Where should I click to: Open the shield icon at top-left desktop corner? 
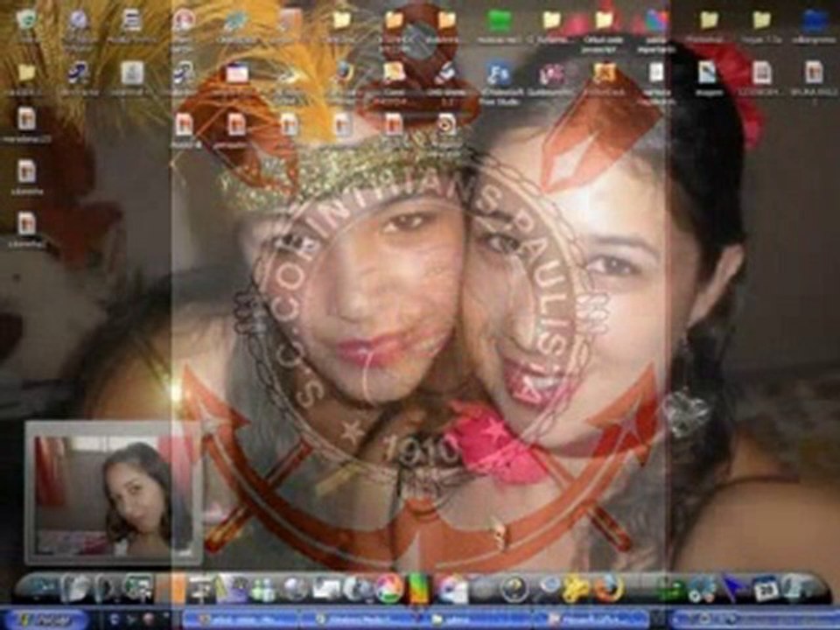27,21
